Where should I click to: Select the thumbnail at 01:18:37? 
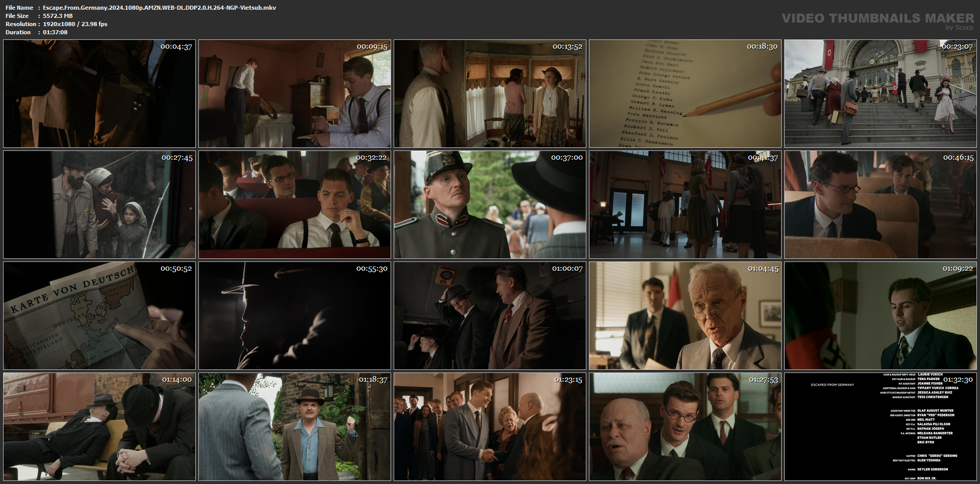[x=295, y=427]
